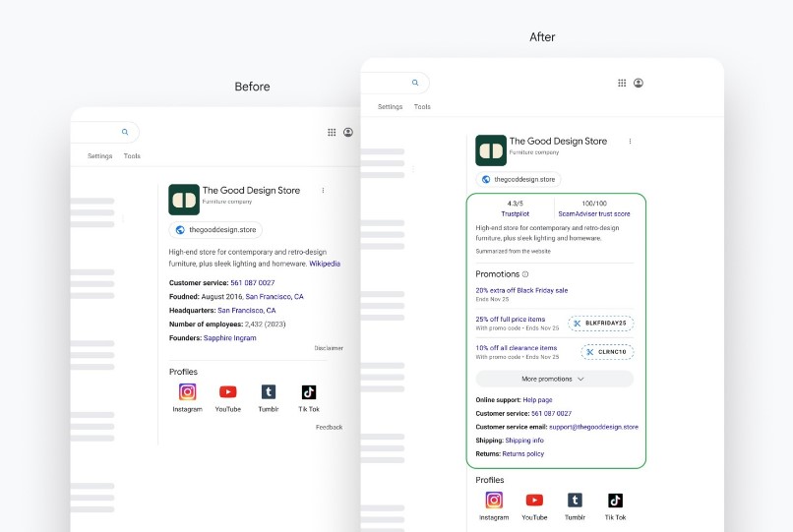Select the Tools tab in the After panel
Viewport: 793px width, 532px height.
click(x=422, y=107)
